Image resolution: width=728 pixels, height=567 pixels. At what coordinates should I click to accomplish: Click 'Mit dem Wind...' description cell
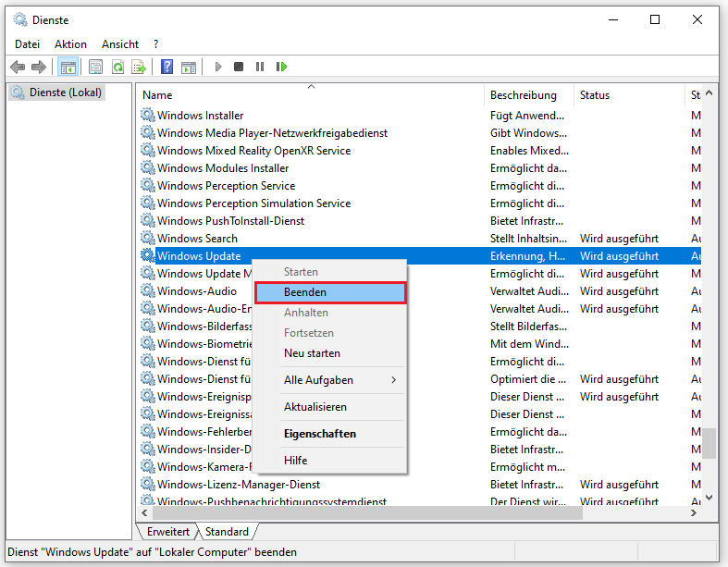529,344
